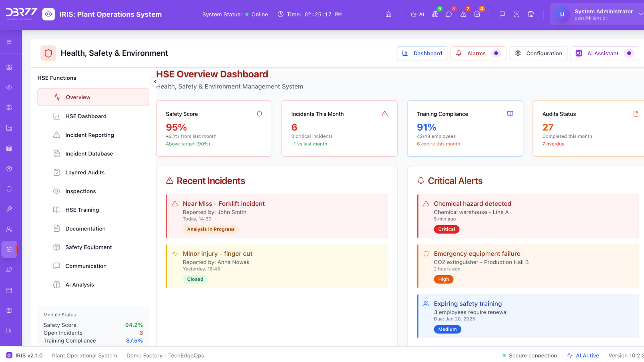644x362 pixels.
Task: Select Layered Audits menu item
Action: (85, 172)
